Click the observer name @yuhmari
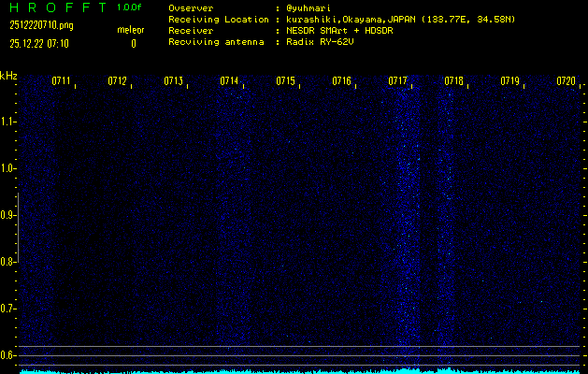 point(308,8)
